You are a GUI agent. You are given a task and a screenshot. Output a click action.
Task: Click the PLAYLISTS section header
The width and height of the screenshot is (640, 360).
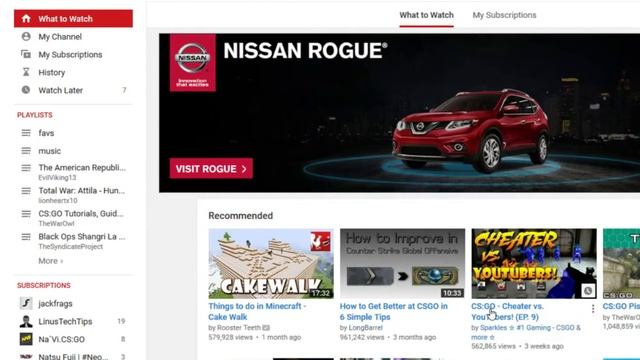pyautogui.click(x=35, y=115)
